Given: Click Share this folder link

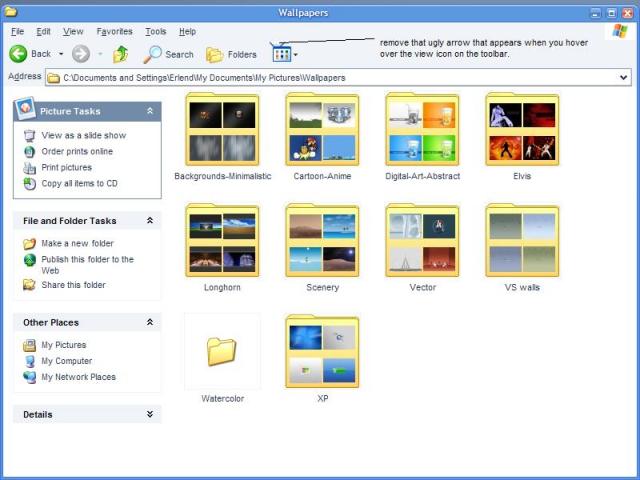Looking at the screenshot, I should click(x=73, y=285).
